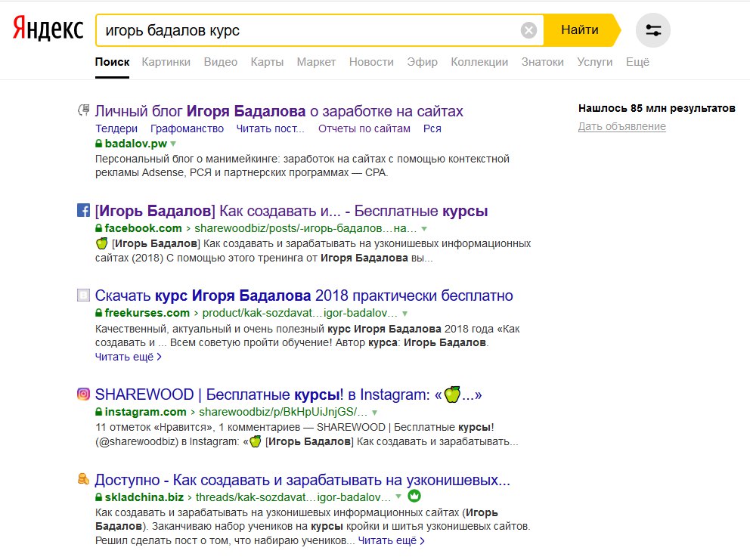
Task: Expand the dropdown arrow after the freekurses.com URL
Action: coord(404,314)
